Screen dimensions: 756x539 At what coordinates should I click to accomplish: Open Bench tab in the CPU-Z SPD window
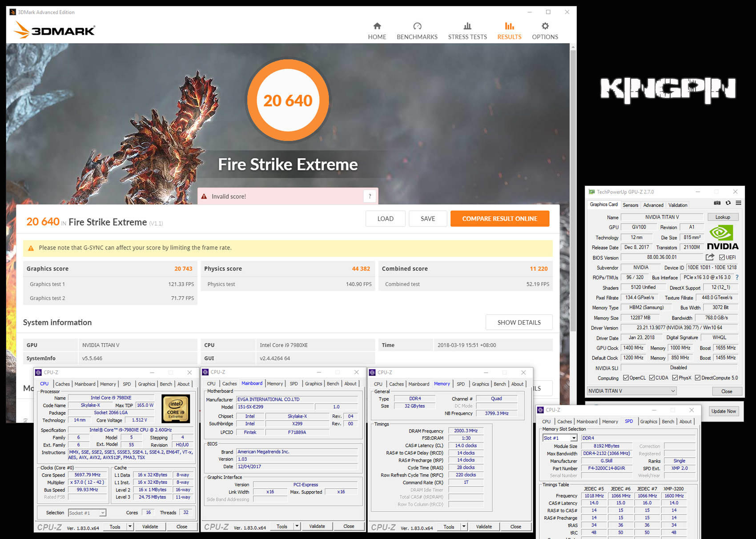pyautogui.click(x=668, y=421)
